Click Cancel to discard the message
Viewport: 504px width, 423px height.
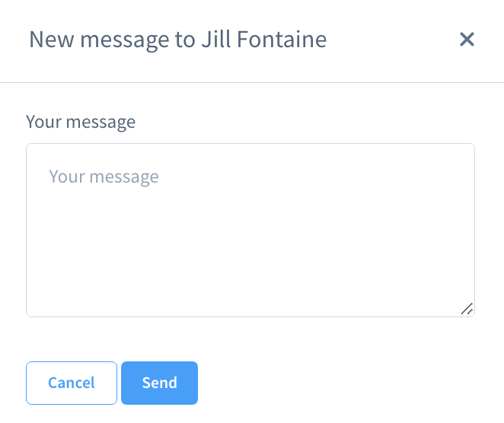72,383
